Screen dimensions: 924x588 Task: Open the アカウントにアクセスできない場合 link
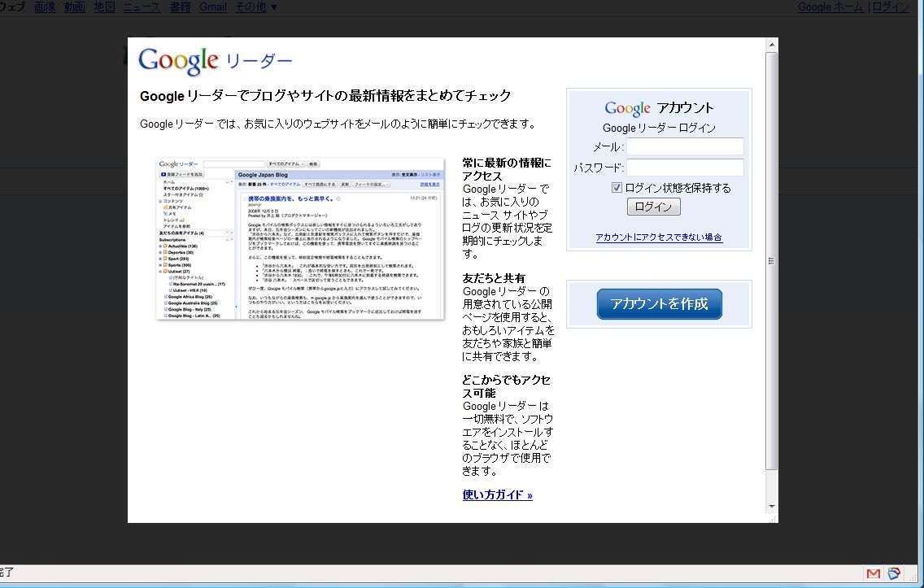(x=659, y=237)
